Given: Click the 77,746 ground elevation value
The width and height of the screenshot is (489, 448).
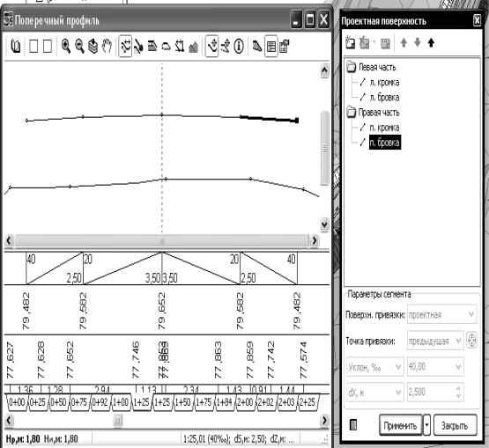Looking at the screenshot, I should [x=136, y=360].
